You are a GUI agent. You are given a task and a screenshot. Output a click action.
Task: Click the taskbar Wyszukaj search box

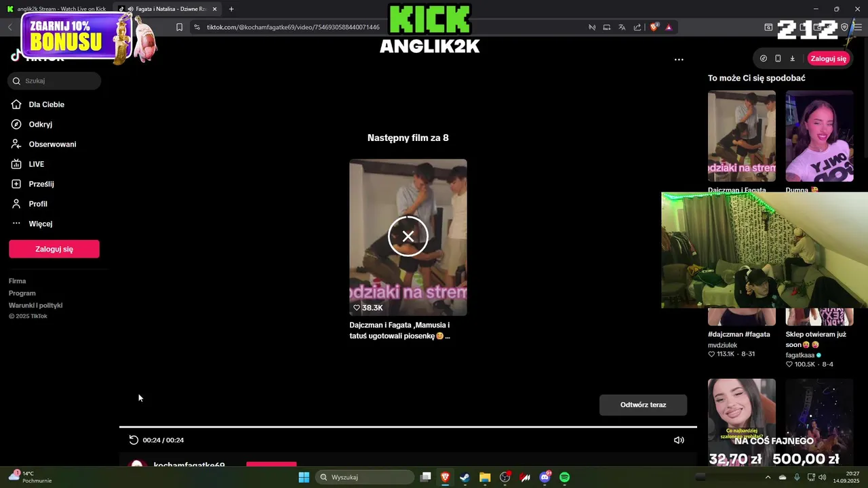[366, 477]
